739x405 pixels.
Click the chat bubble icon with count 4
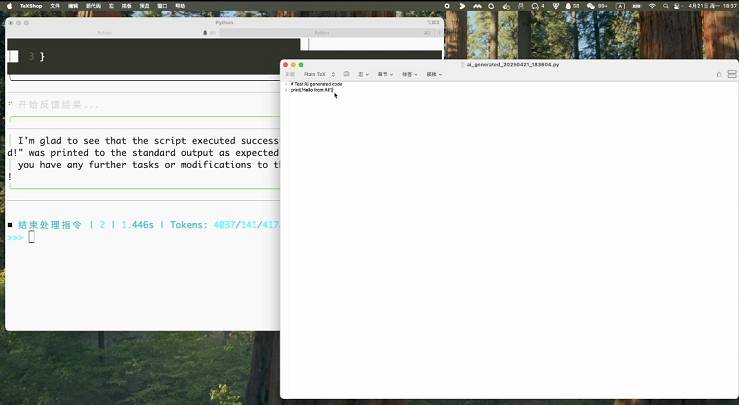click(538, 6)
